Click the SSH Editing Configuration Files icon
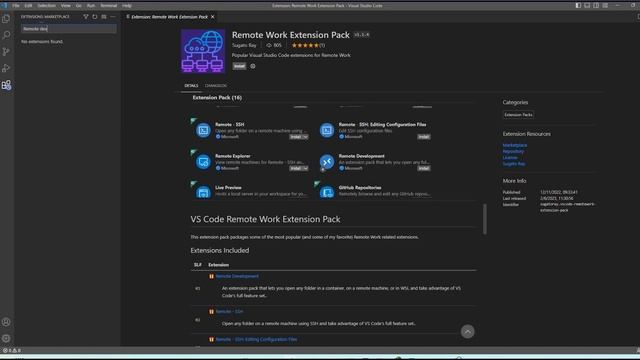 coord(327,130)
